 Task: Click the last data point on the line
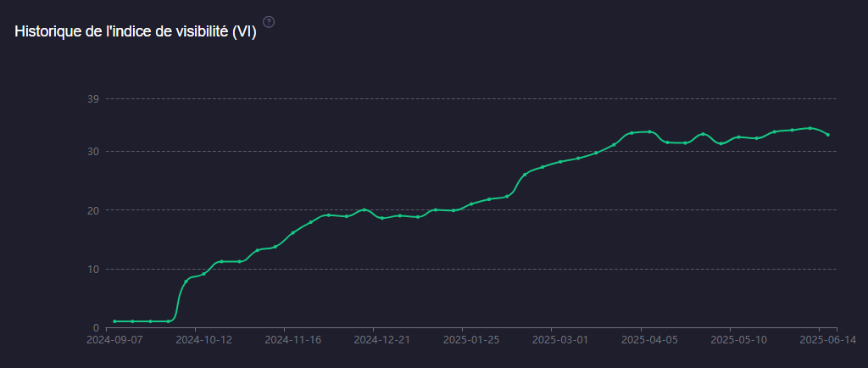[x=828, y=135]
